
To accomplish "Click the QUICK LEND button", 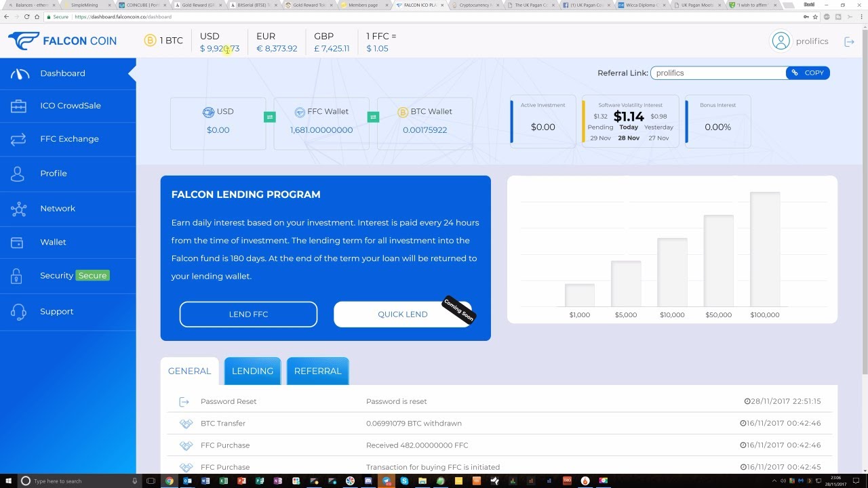I will tap(402, 314).
